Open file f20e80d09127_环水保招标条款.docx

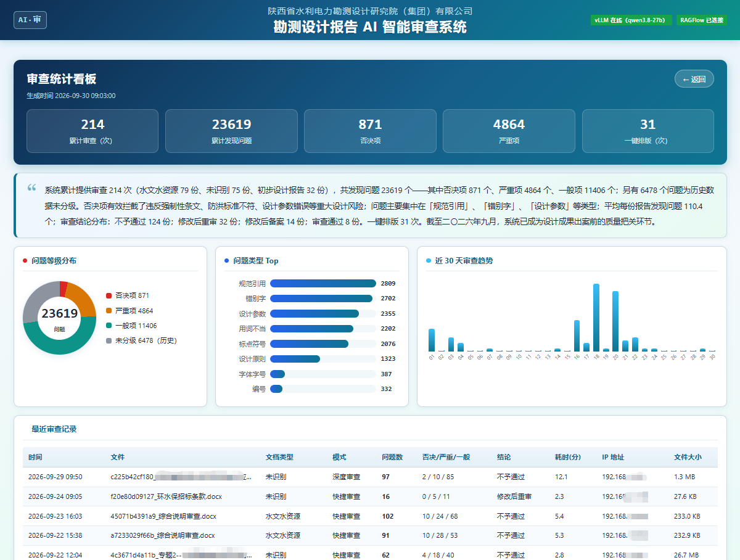click(x=165, y=496)
